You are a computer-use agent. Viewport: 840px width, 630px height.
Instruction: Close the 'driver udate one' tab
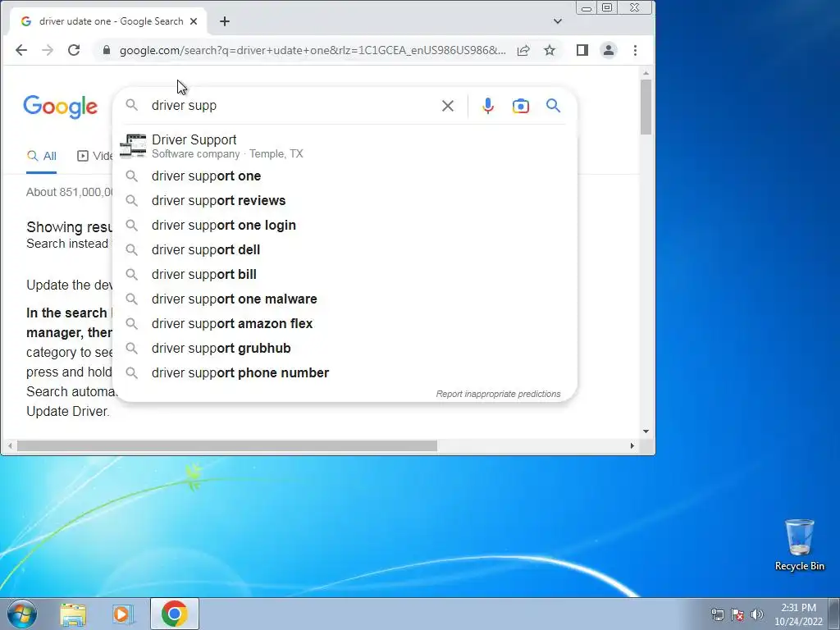pos(194,21)
